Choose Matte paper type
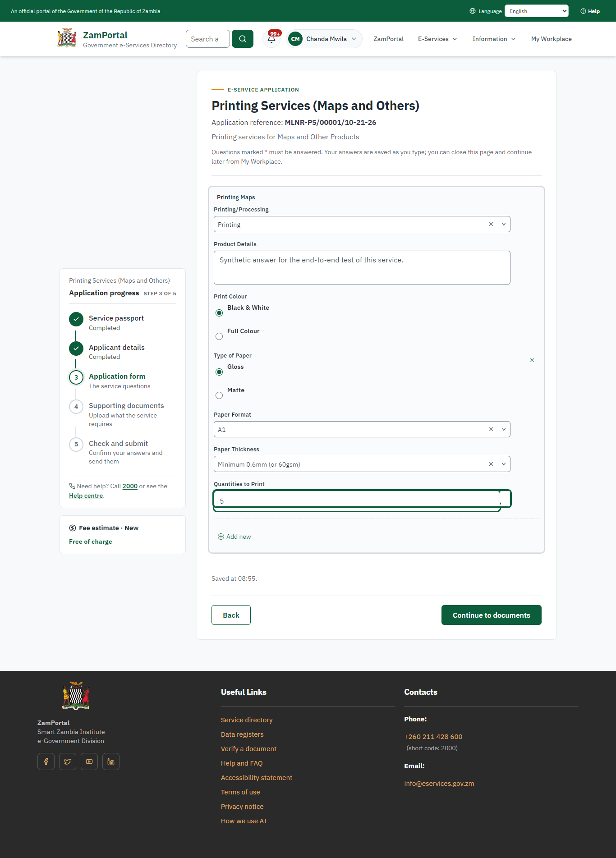The image size is (616, 858). (219, 395)
